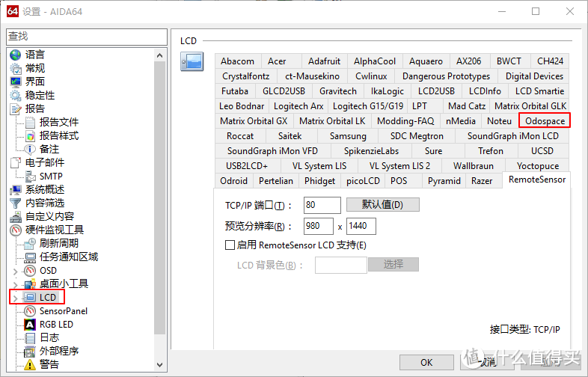
Task: Open the 自定义内容 icon
Action: click(16, 217)
